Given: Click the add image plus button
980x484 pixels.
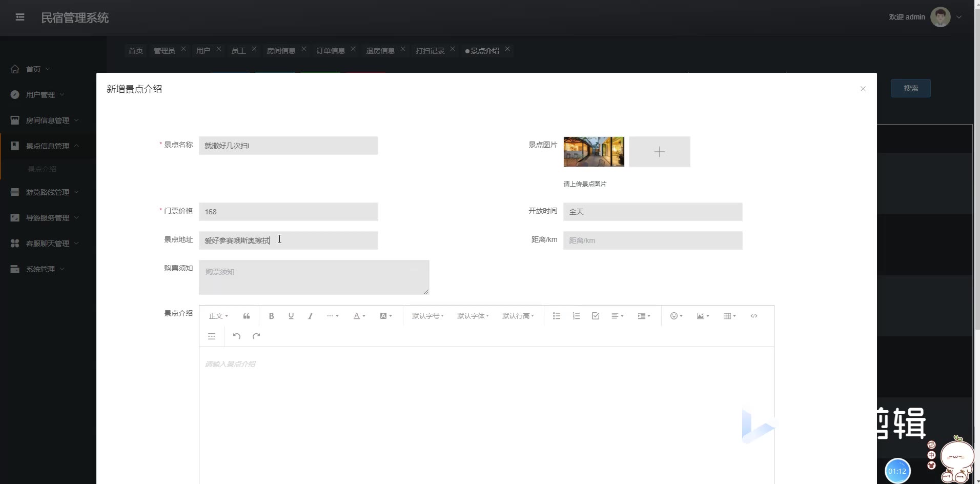Looking at the screenshot, I should pos(660,152).
